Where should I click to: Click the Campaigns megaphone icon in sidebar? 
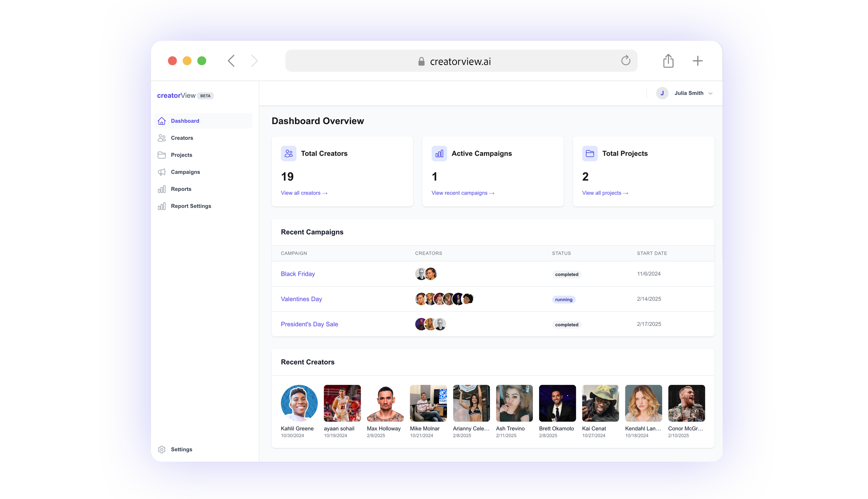click(162, 172)
